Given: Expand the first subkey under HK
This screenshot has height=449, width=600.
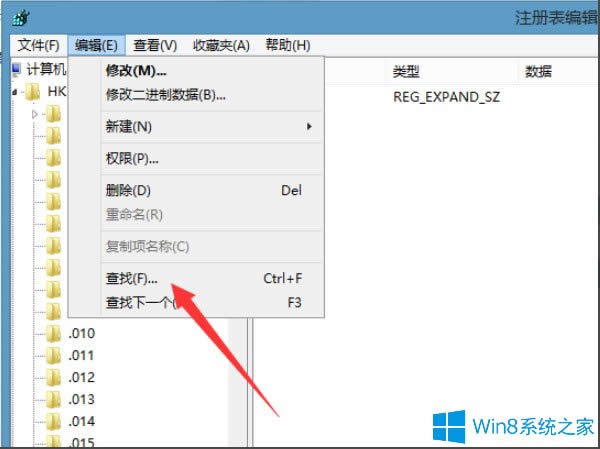Looking at the screenshot, I should click(36, 115).
